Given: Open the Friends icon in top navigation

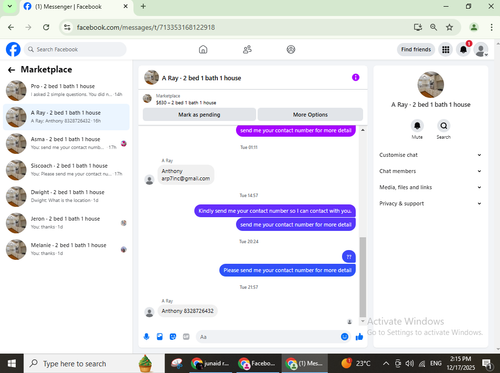Looking at the screenshot, I should (247, 50).
